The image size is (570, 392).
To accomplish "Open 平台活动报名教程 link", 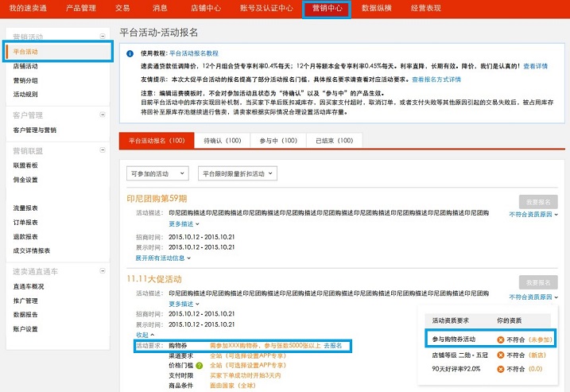I will 194,53.
